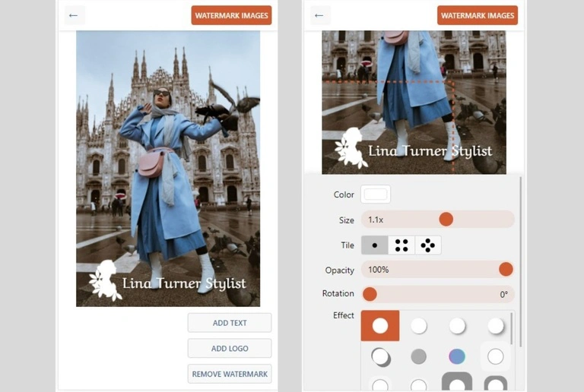Open the Color swatch picker
Viewport: 584px width, 392px height.
(376, 194)
